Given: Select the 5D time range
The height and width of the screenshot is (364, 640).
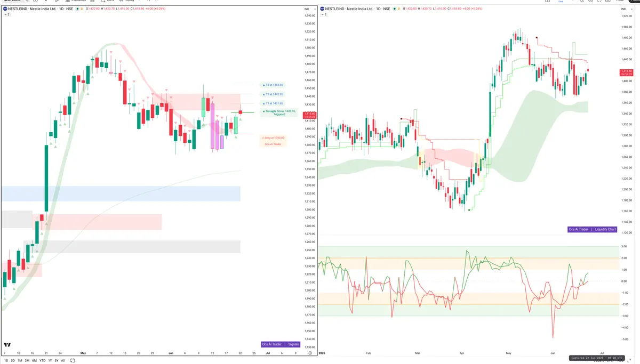Looking at the screenshot, I should point(13,360).
